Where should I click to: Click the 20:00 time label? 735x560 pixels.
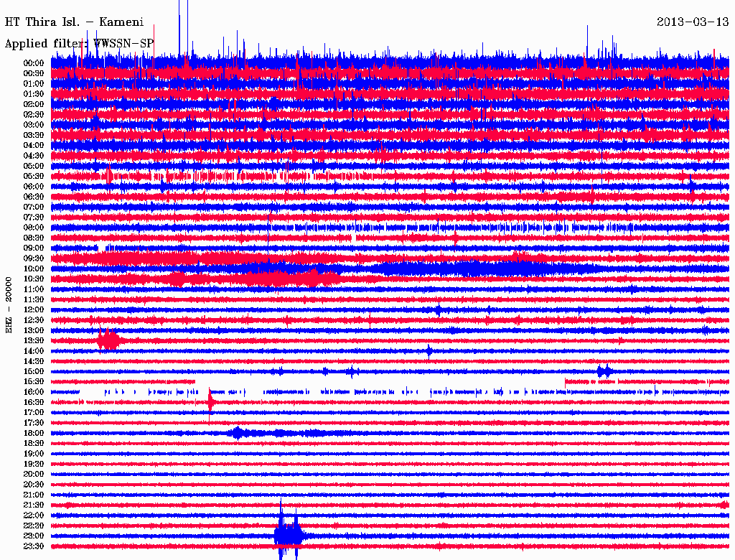(x=34, y=474)
